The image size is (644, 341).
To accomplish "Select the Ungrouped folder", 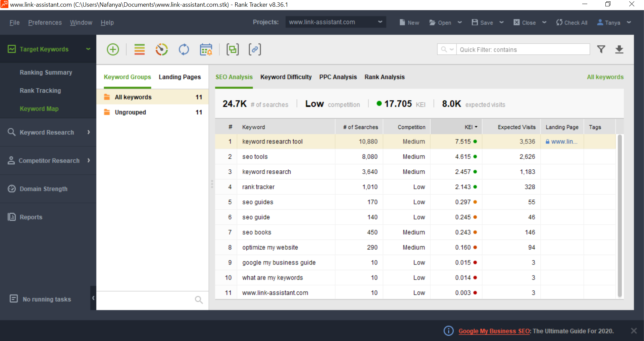I will click(153, 112).
